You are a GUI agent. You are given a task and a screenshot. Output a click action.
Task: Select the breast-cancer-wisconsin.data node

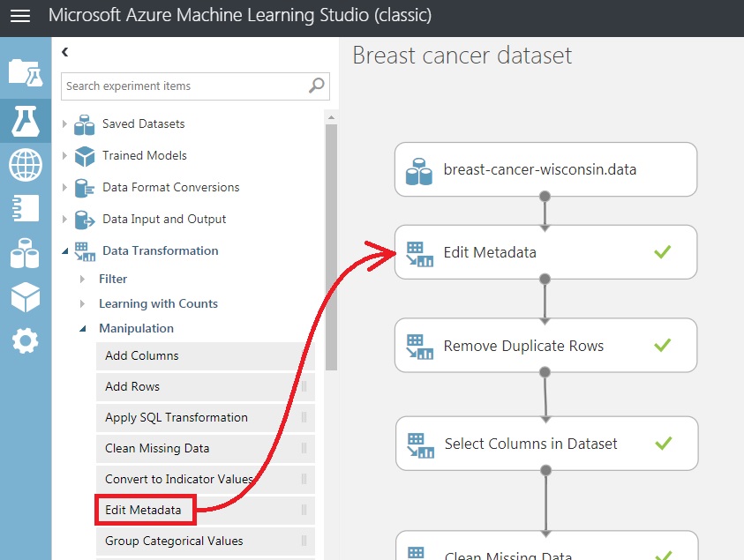point(545,169)
